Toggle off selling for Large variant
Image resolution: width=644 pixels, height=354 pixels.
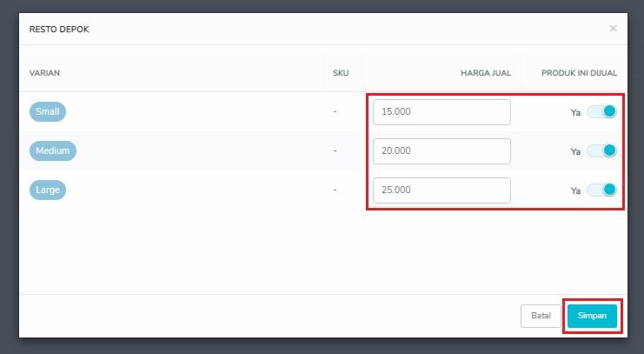point(601,190)
